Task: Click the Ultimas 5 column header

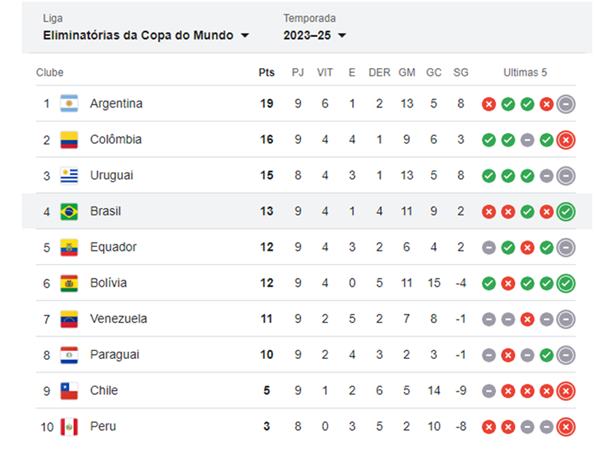Action: 526,73
